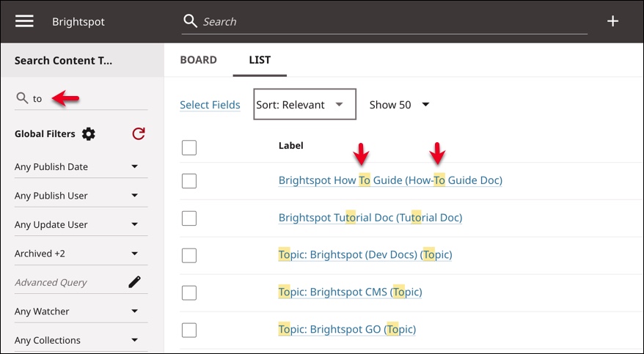This screenshot has height=354, width=644.
Task: Expand the Any Publish User filter
Action: coord(81,196)
